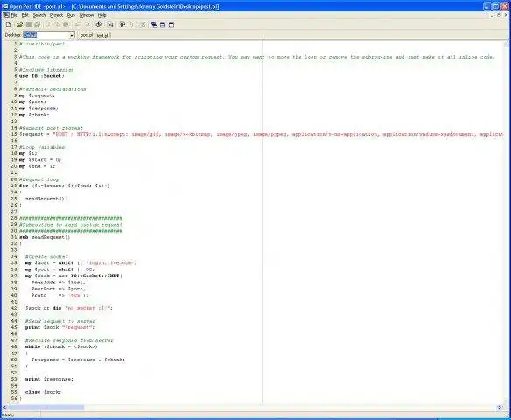Click the Cut toolbar icon

[48, 24]
